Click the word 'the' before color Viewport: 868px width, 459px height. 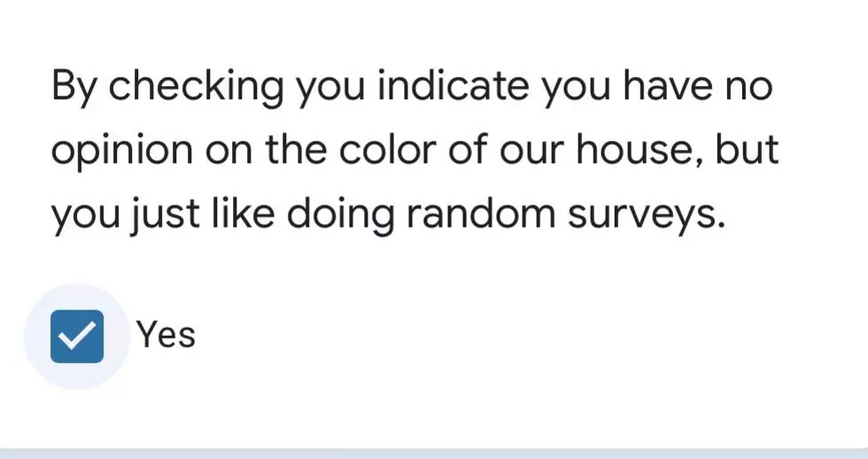click(296, 148)
